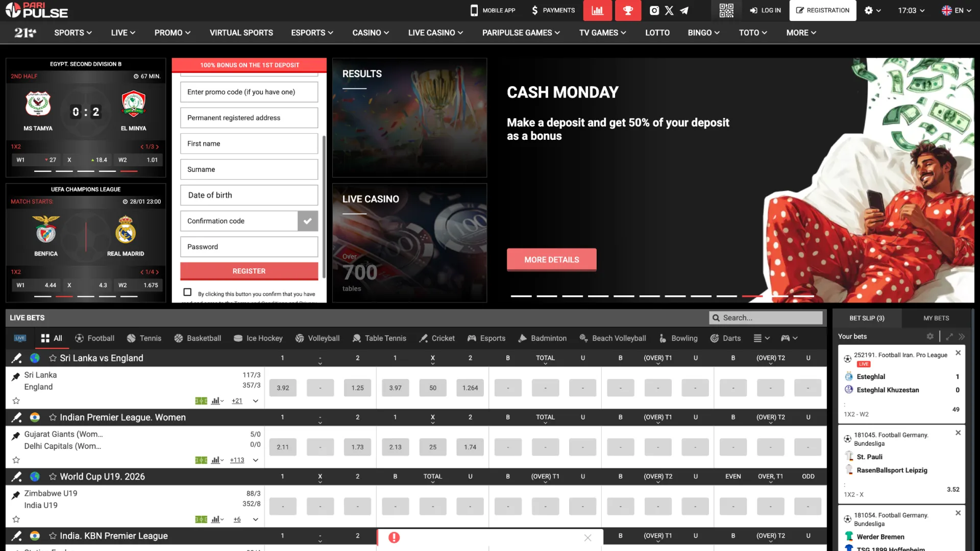Tick the terms and conditions checkbox
Viewport: 980px width, 551px height.
[x=187, y=292]
